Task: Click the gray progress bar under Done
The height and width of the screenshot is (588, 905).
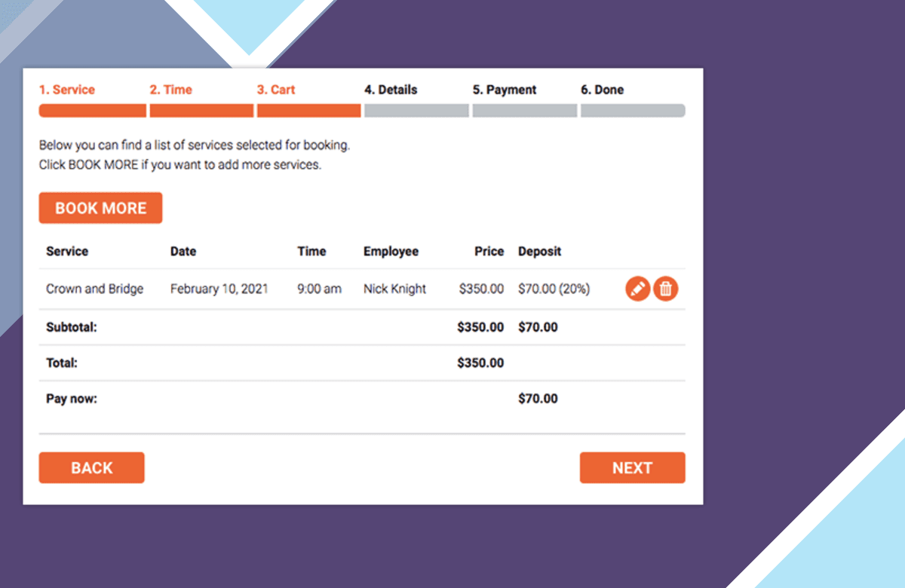Action: click(x=633, y=111)
